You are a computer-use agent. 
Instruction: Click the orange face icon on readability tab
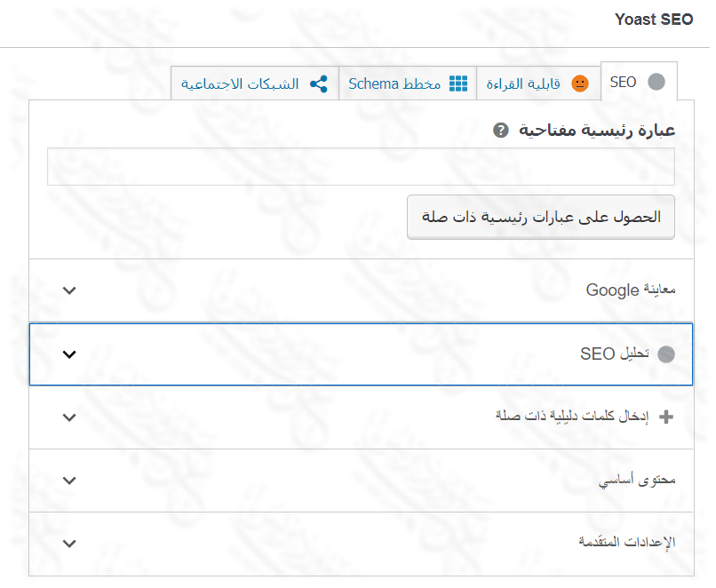579,83
